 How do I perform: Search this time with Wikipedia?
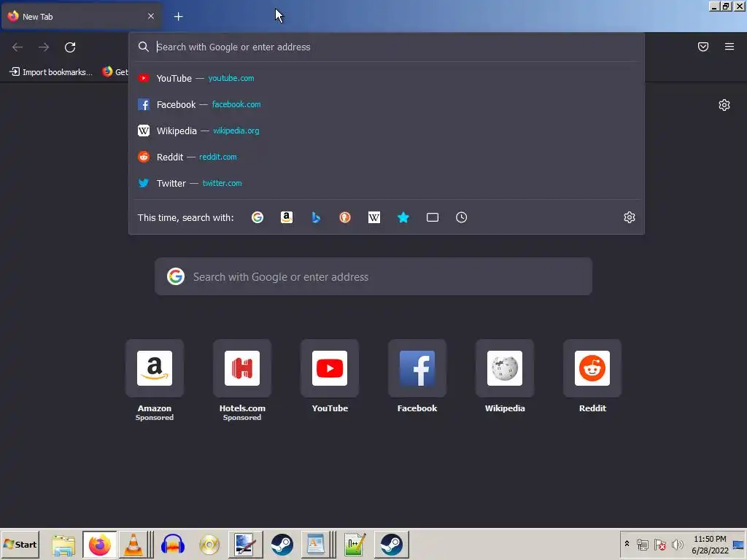(374, 217)
